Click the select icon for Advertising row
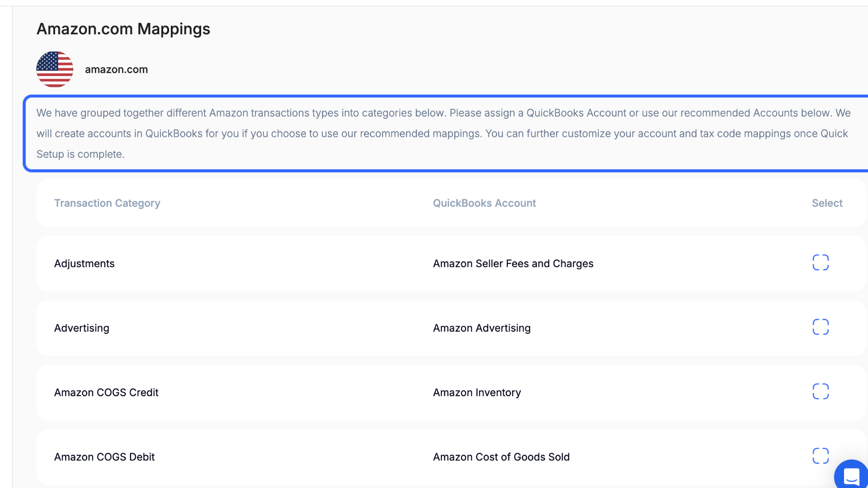The width and height of the screenshot is (868, 488). coord(821,327)
